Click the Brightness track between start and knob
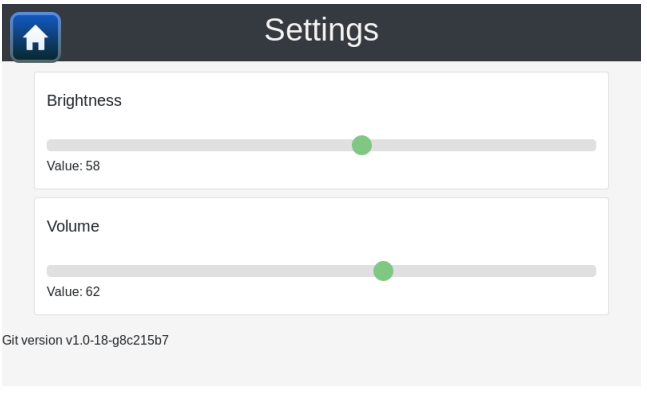 pyautogui.click(x=198, y=145)
